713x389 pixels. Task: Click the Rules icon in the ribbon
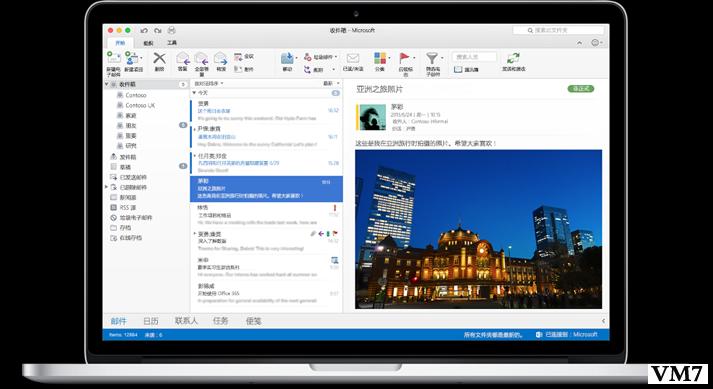(308, 70)
